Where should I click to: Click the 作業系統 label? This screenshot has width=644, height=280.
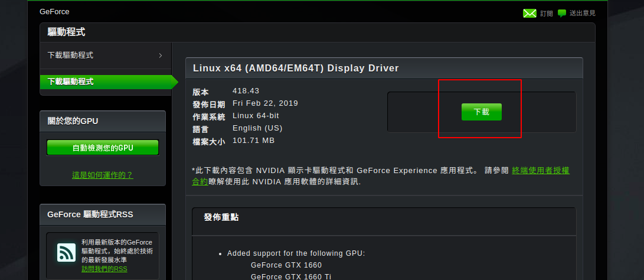[x=208, y=117]
